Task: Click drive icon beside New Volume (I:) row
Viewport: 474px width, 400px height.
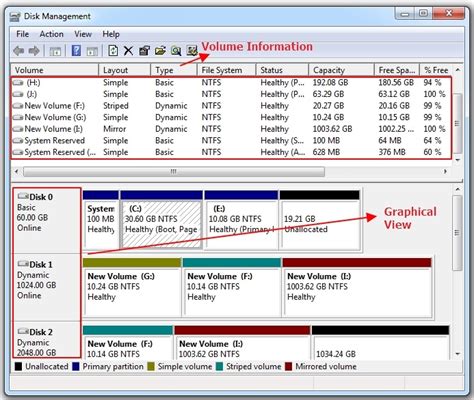Action: click(18, 129)
